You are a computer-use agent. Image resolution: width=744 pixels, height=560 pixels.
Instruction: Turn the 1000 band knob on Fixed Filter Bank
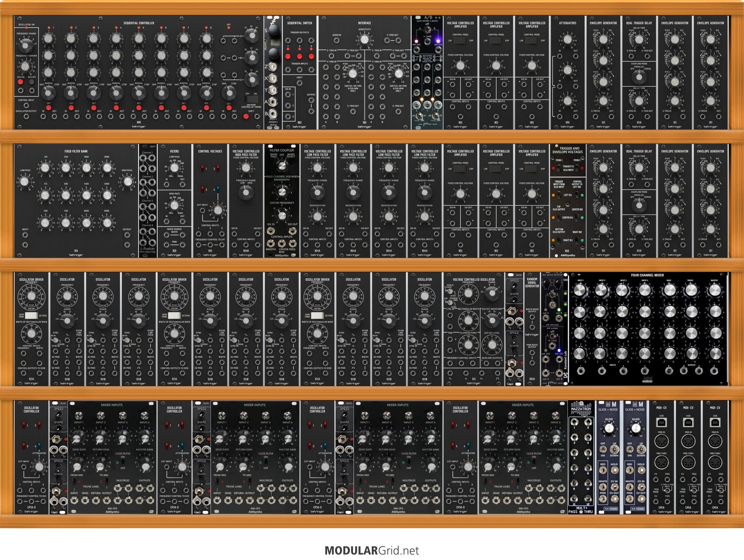(86, 168)
